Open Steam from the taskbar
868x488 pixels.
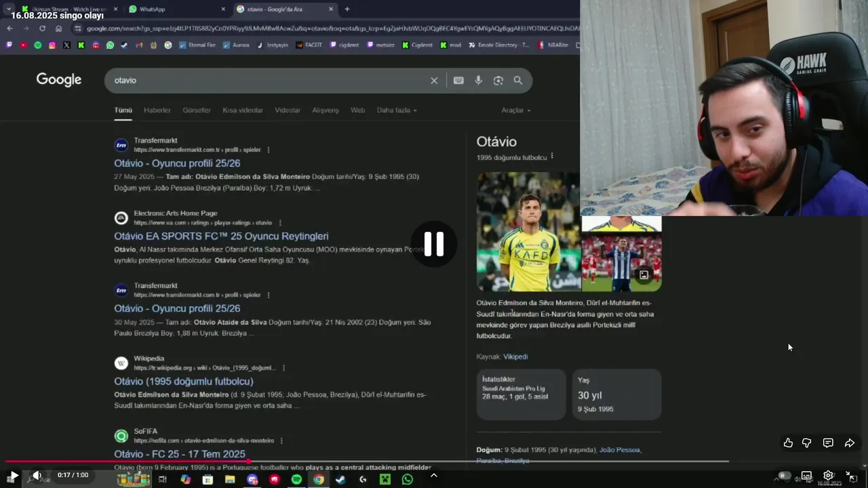pos(340,479)
